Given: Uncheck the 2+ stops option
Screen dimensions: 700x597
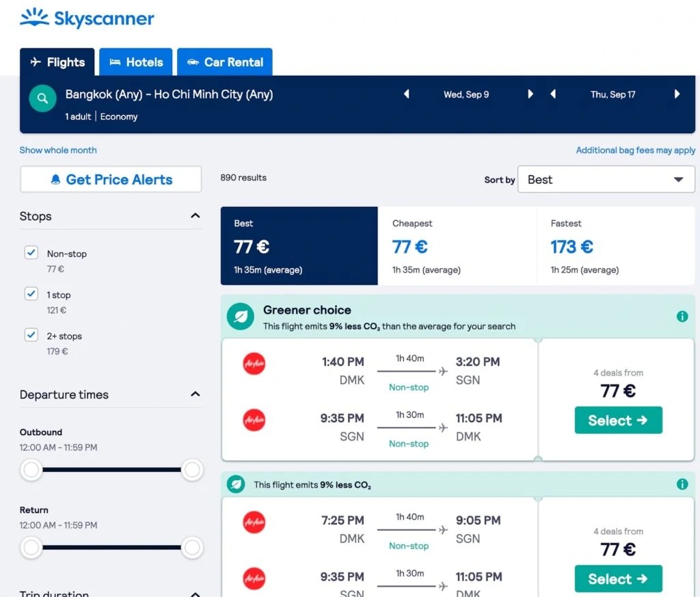Looking at the screenshot, I should (x=31, y=335).
